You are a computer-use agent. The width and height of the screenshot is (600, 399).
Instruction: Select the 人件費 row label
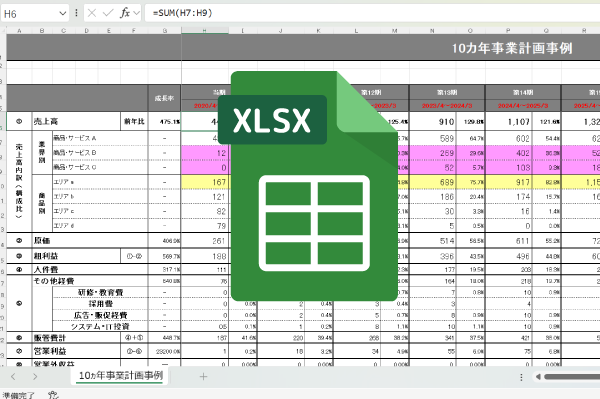46,269
